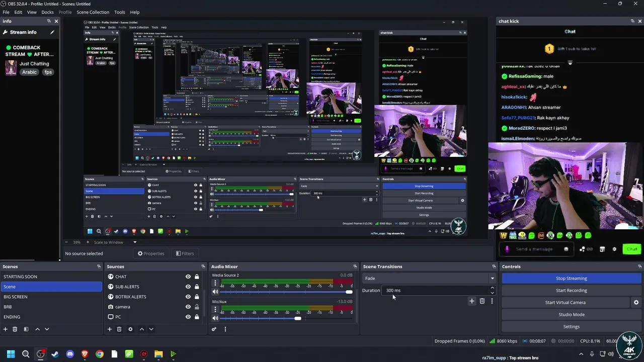Viewport: 644px width, 362px height.
Task: Hide the BOTRIX ALERTS source
Action: [188, 297]
